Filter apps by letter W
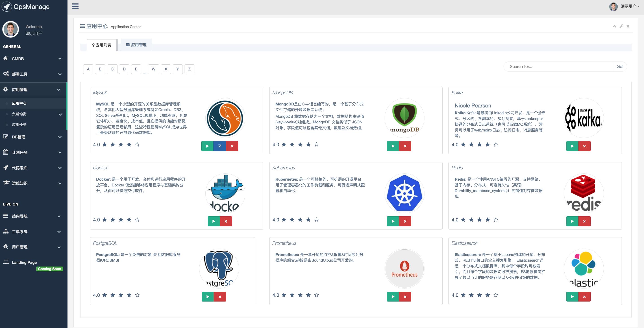Screen dimensions: 644x328 pos(154,69)
